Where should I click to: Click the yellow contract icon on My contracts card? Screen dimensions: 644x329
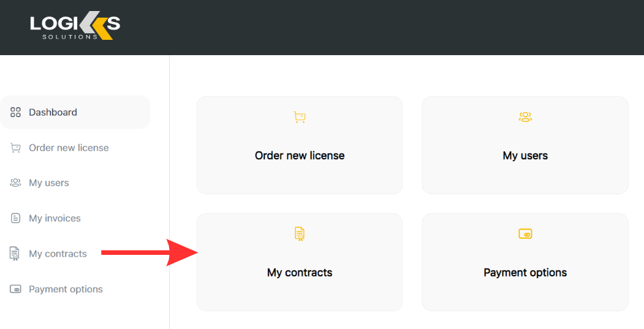click(300, 233)
